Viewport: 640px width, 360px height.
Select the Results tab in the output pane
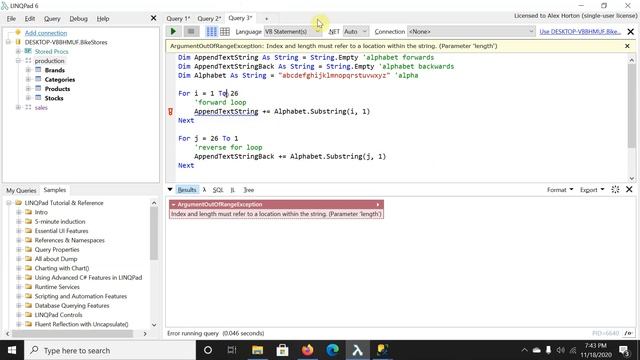click(x=187, y=189)
